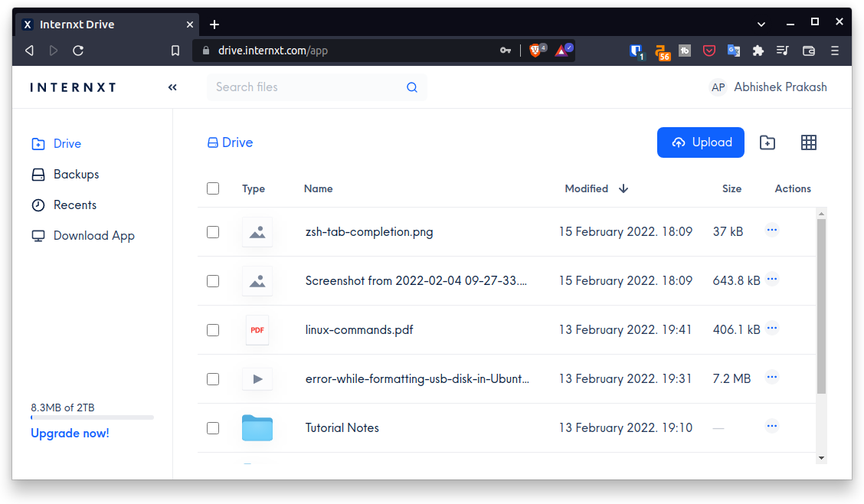Screen dimensions: 864x504
Task: Collapse the sidebar with the double-chevron
Action: [x=172, y=87]
